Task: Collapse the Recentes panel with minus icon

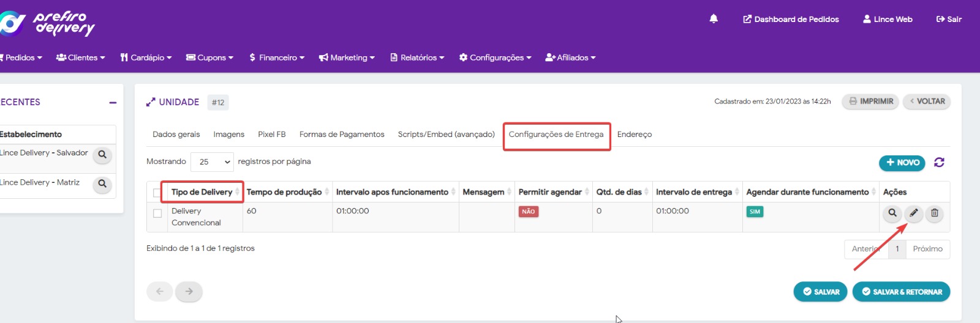Action: tap(113, 103)
